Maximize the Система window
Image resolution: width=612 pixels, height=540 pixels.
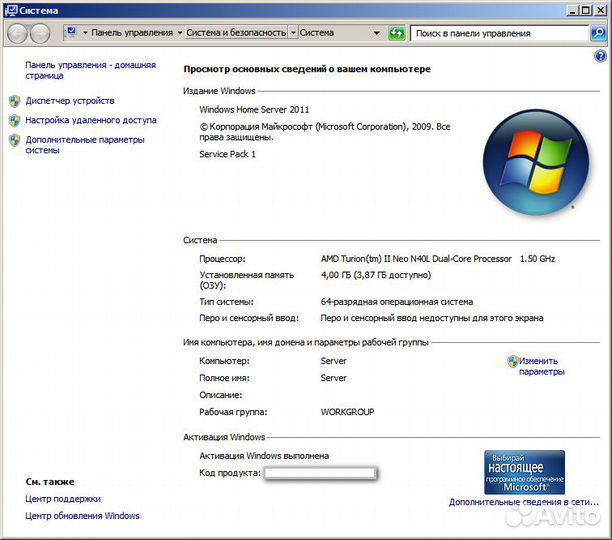pyautogui.click(x=586, y=10)
